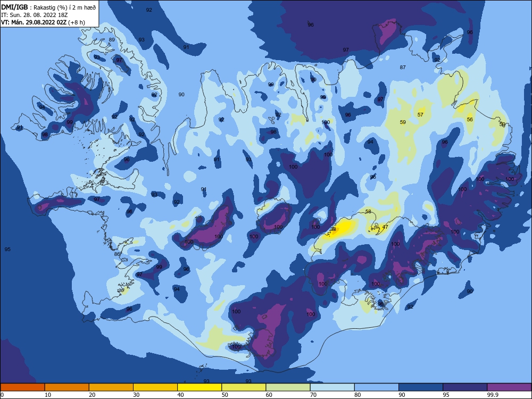The width and height of the screenshot is (532, 399).
Task: Click the bright yellow 40–50 legend swatch
Action: (199, 387)
